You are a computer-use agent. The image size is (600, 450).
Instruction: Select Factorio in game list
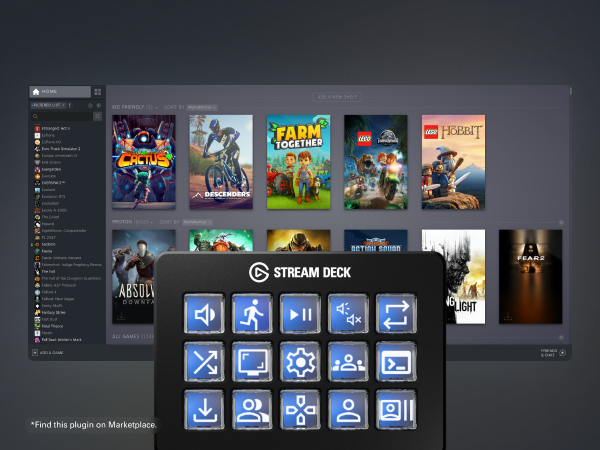click(x=48, y=244)
